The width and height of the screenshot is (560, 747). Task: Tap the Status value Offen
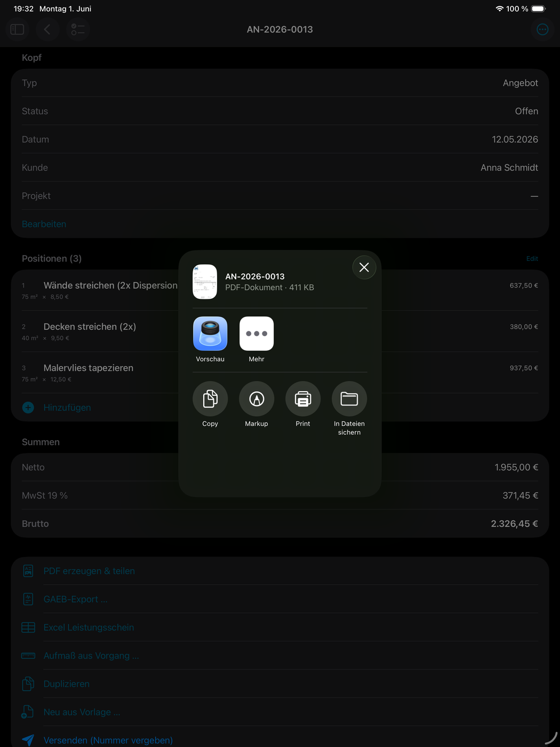(526, 111)
